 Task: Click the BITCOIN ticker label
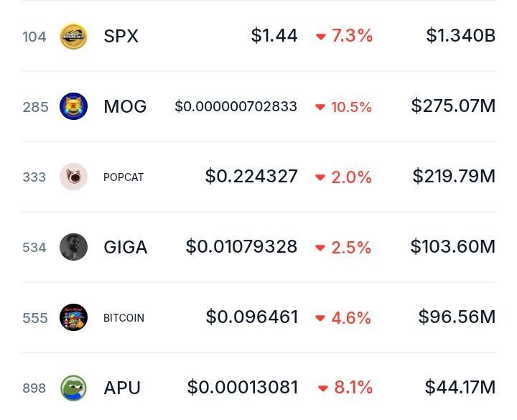coord(124,318)
